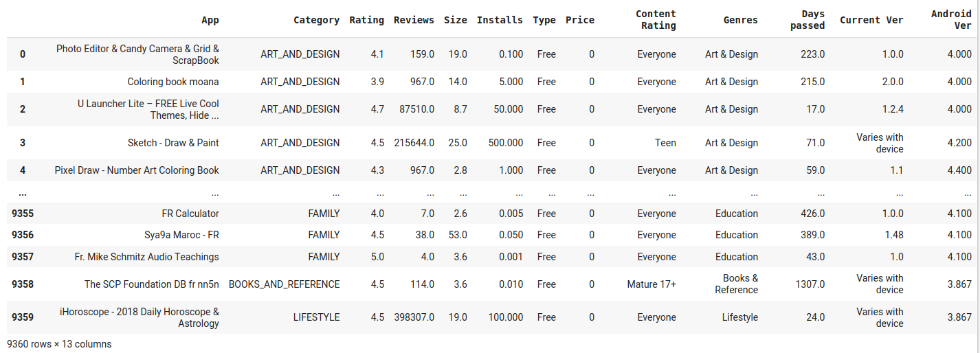Screen dimensions: 980x353
Task: Click the Reviews column header
Action: click(x=414, y=20)
